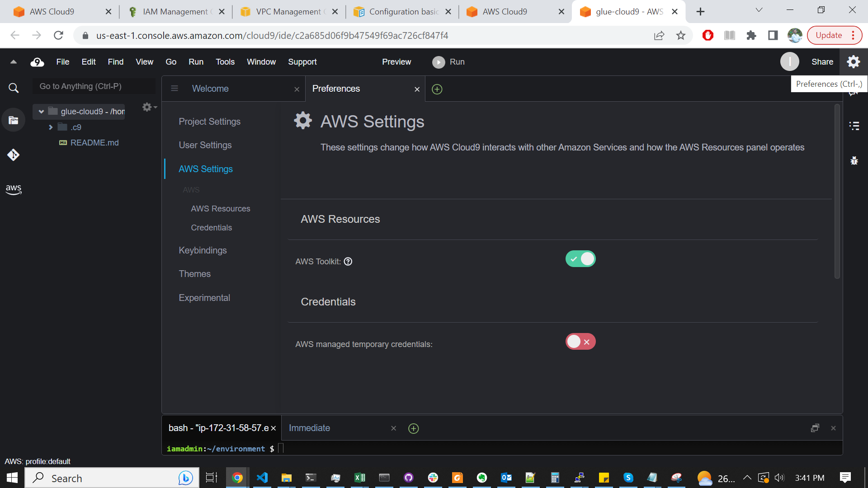Open the Support menu

click(302, 62)
